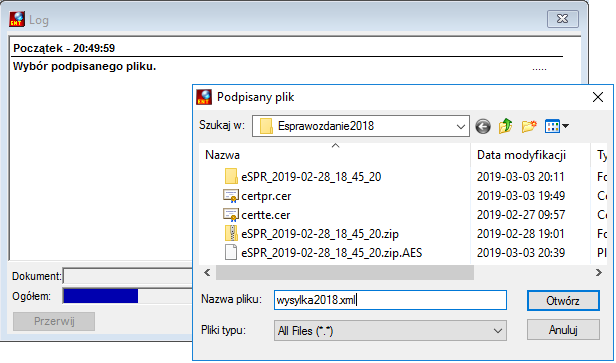Click the Przerwij button in Log window
This screenshot has width=616, height=363.
click(x=54, y=321)
